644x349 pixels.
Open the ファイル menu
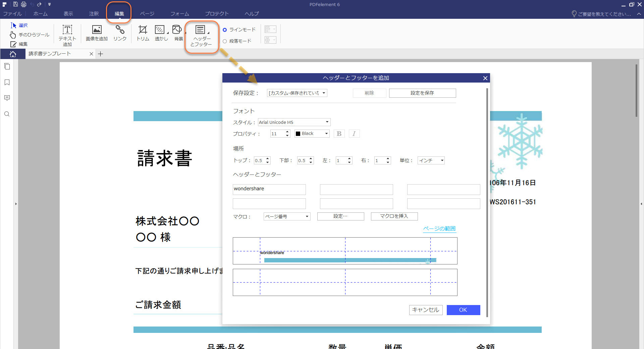[x=12, y=14]
